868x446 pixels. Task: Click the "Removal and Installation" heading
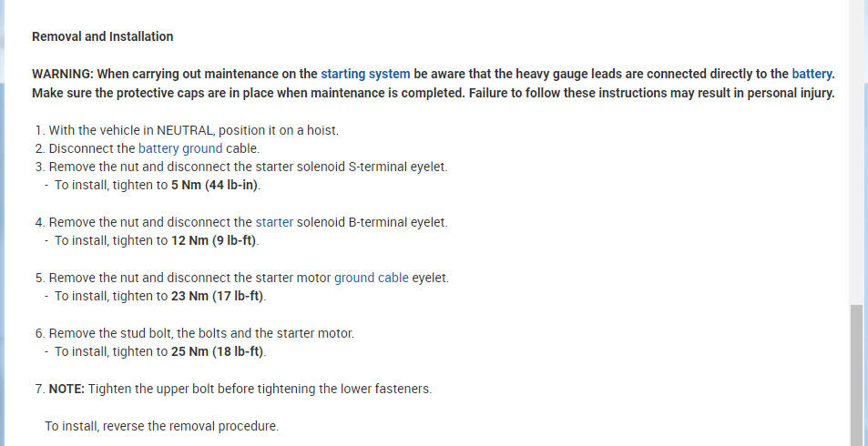pyautogui.click(x=102, y=36)
